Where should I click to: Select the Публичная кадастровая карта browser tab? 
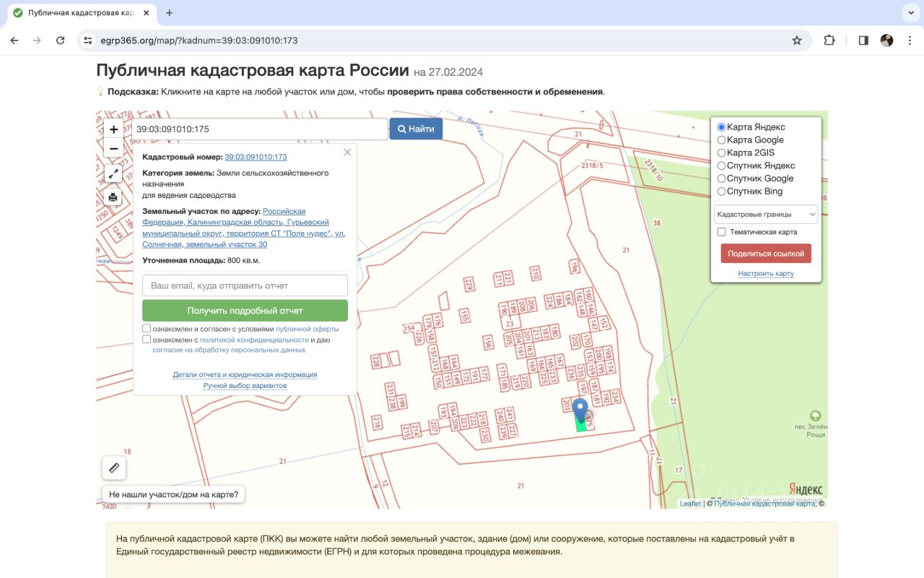tap(80, 13)
